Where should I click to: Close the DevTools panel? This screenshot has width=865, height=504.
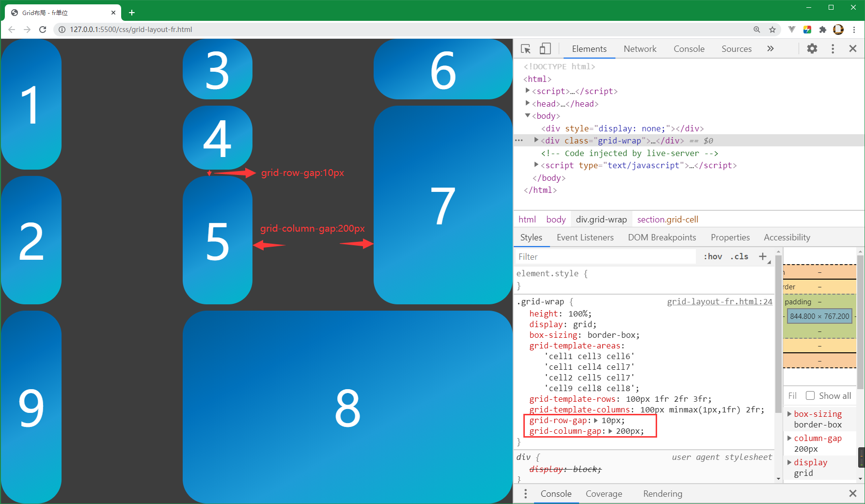(x=853, y=48)
